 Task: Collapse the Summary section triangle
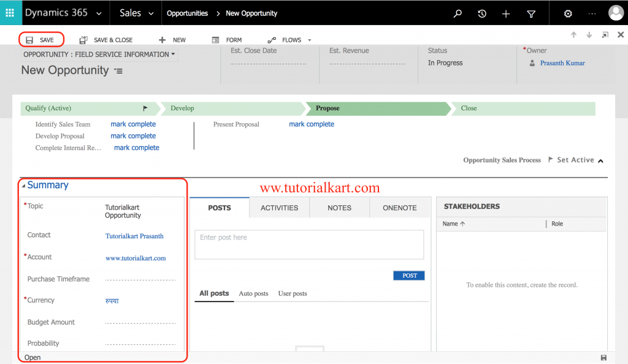[24, 186]
